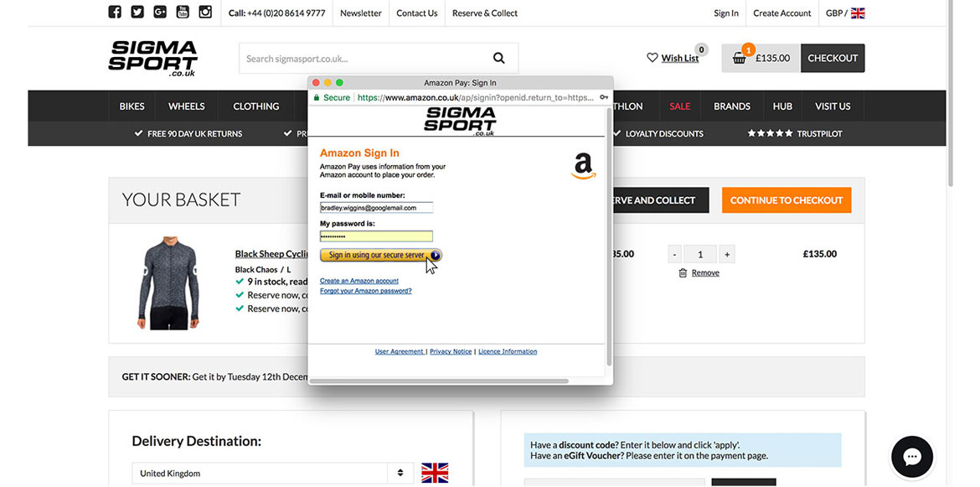Screen dimensions: 980x487
Task: Open Licence Information link in popup
Action: click(x=508, y=351)
